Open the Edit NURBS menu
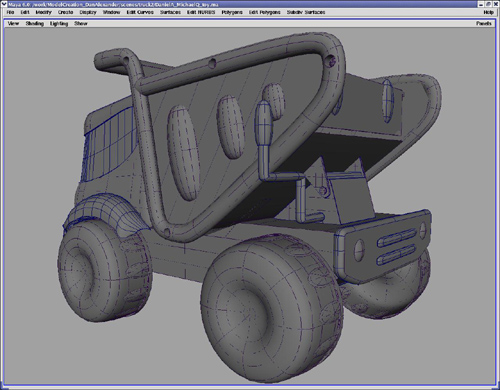500x390 pixels. pyautogui.click(x=201, y=12)
